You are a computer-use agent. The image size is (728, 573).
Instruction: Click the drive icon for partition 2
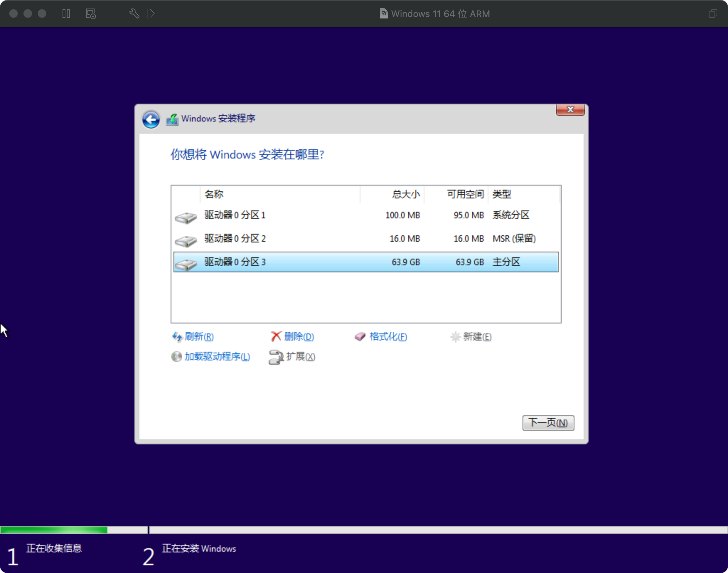[x=186, y=241]
